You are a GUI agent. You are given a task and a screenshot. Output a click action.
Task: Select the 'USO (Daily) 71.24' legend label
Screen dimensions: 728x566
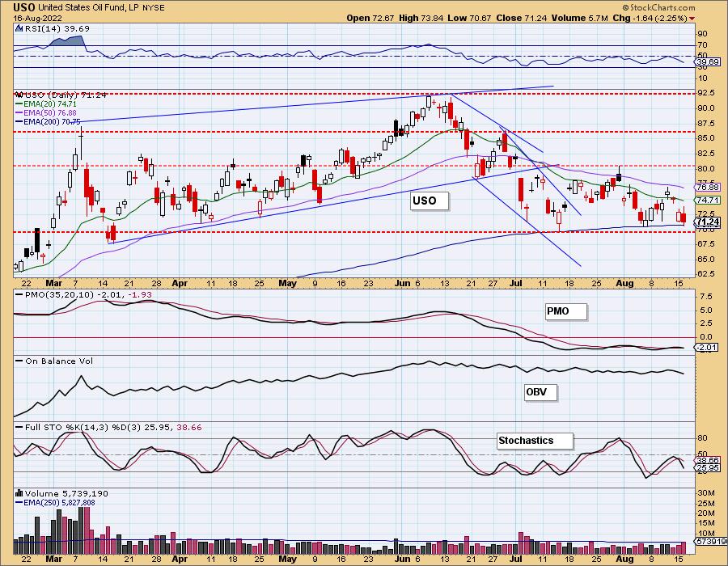[x=65, y=95]
